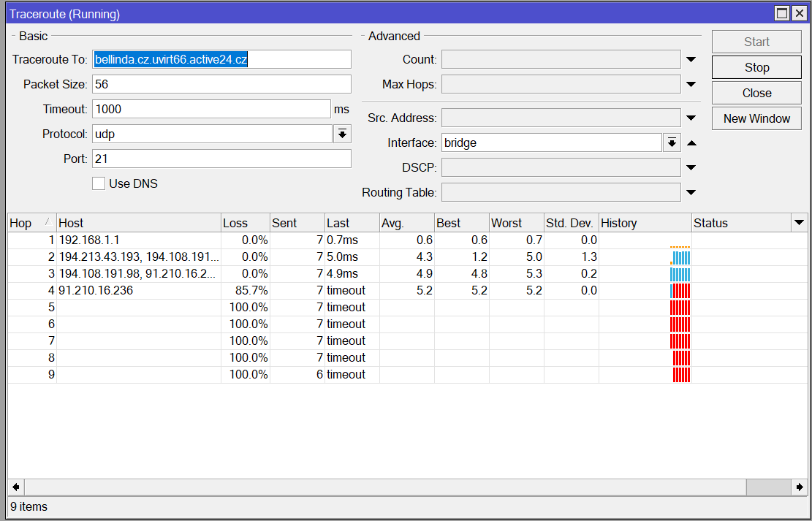Click the down-arrow icon beside the Routing Table row
Viewport: 812px width, 521px height.
pos(690,191)
